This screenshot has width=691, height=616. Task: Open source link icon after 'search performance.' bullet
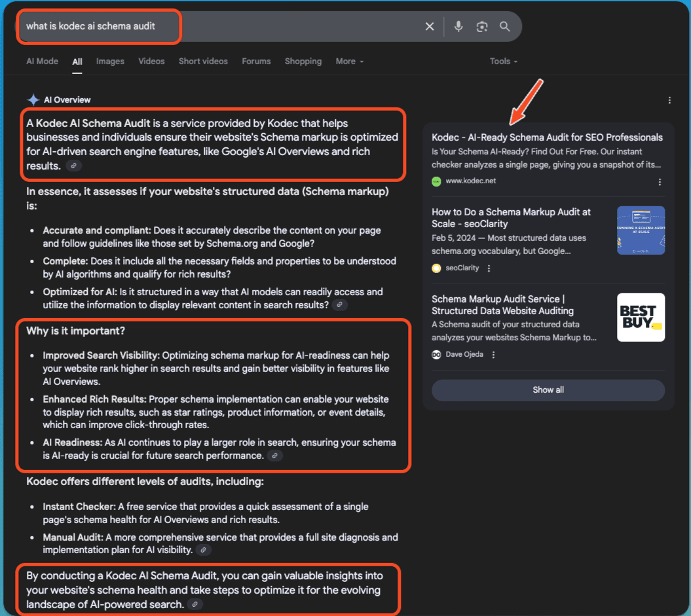click(x=274, y=456)
